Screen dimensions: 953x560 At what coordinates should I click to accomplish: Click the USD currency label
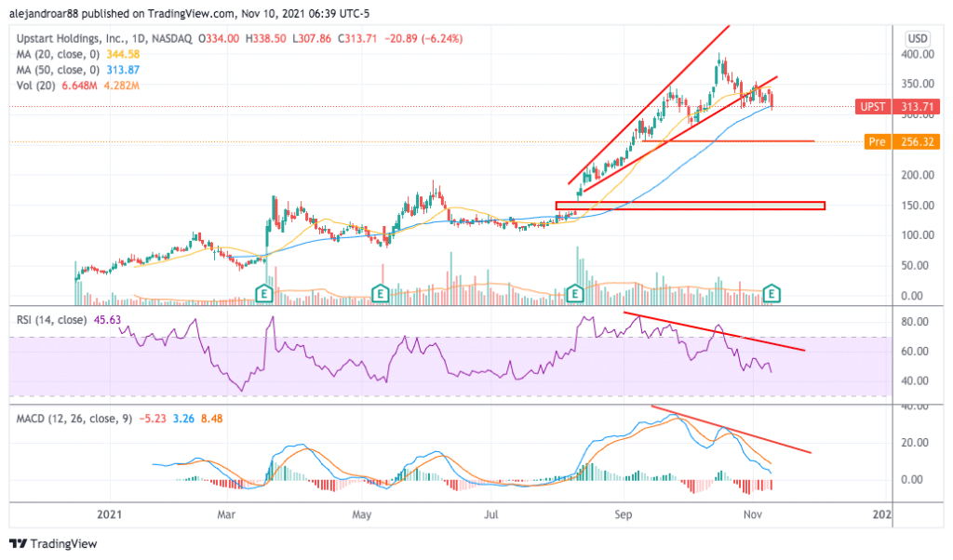(x=918, y=39)
